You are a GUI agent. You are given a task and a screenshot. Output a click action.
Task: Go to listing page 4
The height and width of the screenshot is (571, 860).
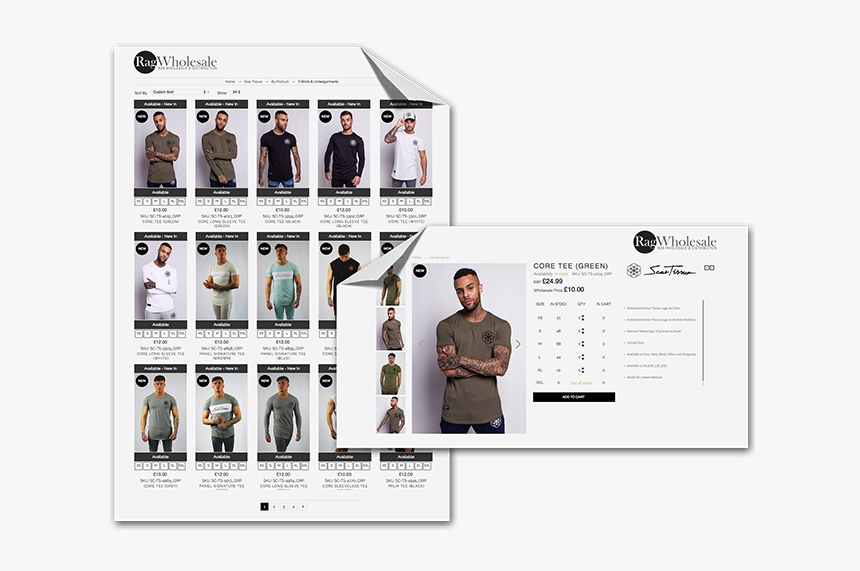[293, 507]
